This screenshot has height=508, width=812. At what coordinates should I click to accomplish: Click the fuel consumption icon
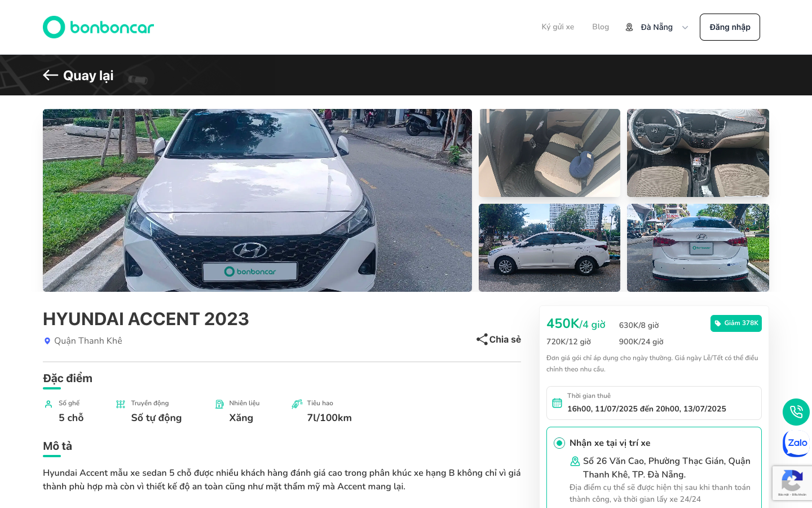pyautogui.click(x=297, y=404)
